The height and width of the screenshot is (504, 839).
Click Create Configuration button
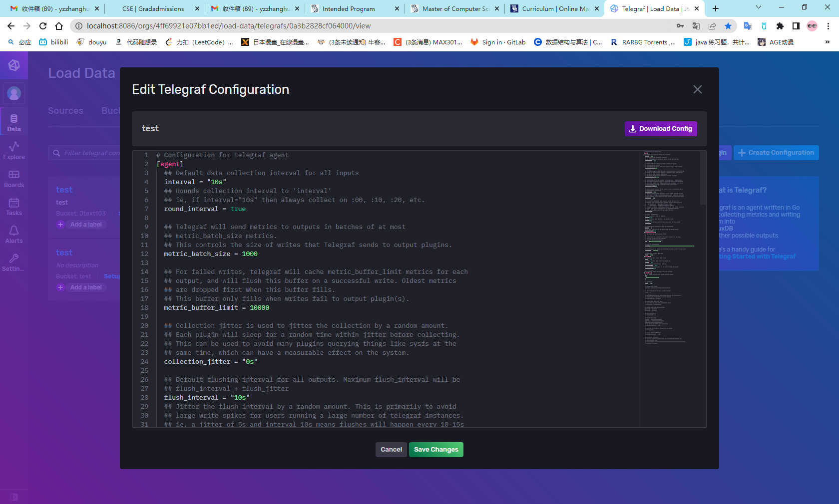click(776, 153)
